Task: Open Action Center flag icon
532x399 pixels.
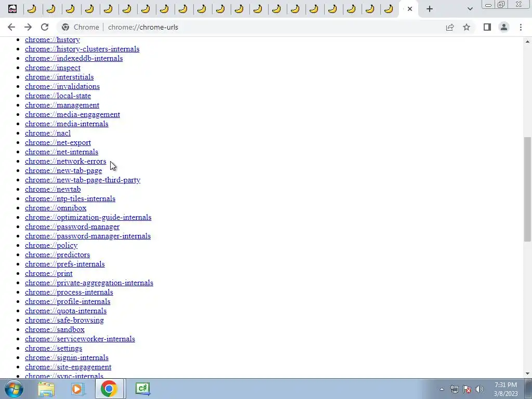Action: 467,389
